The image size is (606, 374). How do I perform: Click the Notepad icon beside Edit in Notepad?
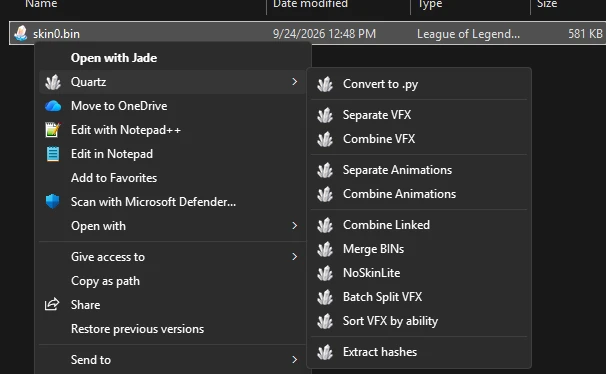tap(53, 154)
